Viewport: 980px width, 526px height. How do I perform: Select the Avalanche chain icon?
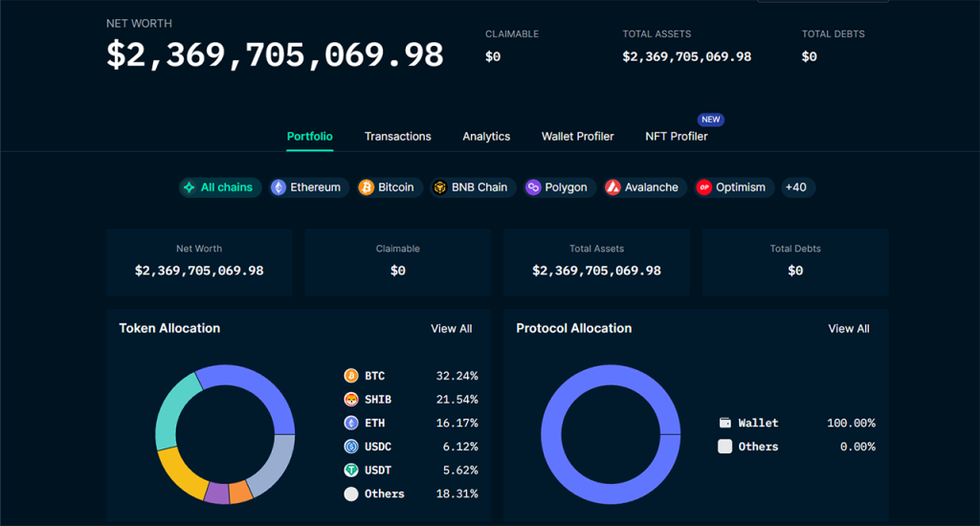tap(612, 187)
